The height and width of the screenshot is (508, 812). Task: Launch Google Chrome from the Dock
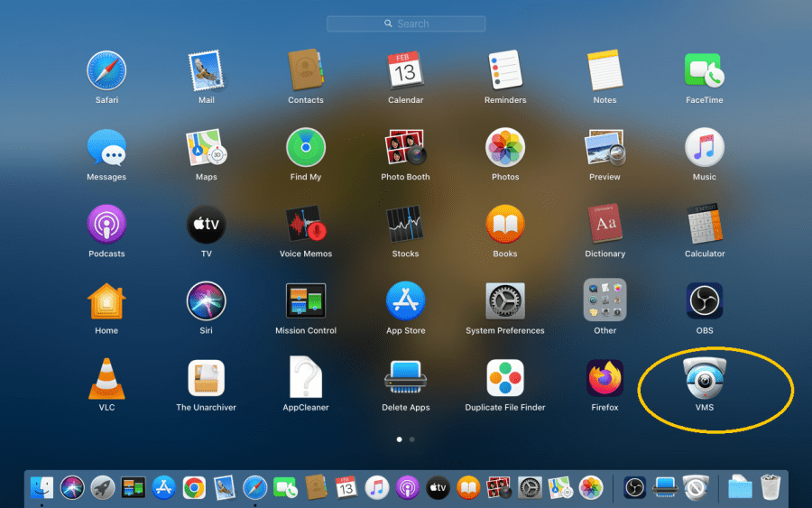coord(194,488)
